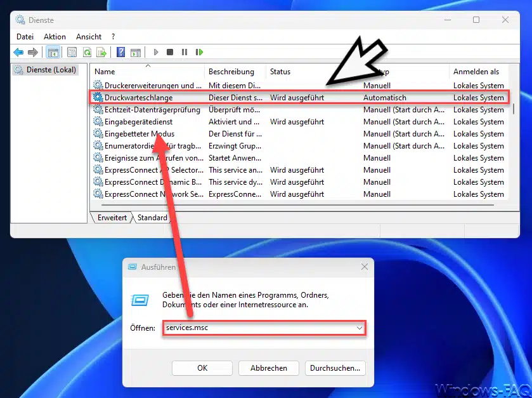
Task: Click the gear icon of Eingabegerätedienst row
Action: [98, 121]
